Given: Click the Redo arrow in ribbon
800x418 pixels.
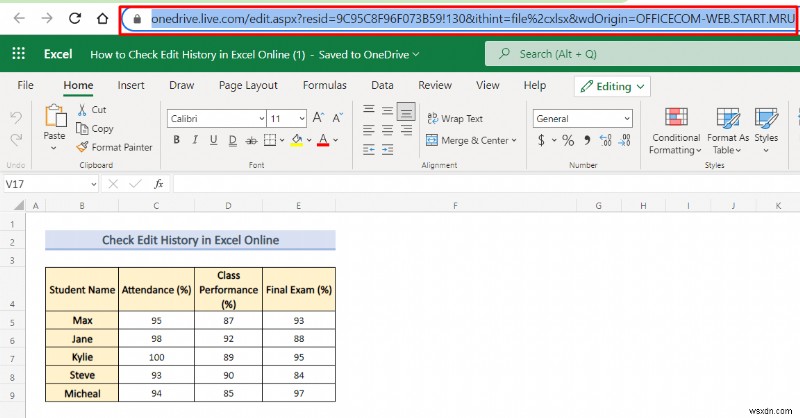Looking at the screenshot, I should pos(16,139).
